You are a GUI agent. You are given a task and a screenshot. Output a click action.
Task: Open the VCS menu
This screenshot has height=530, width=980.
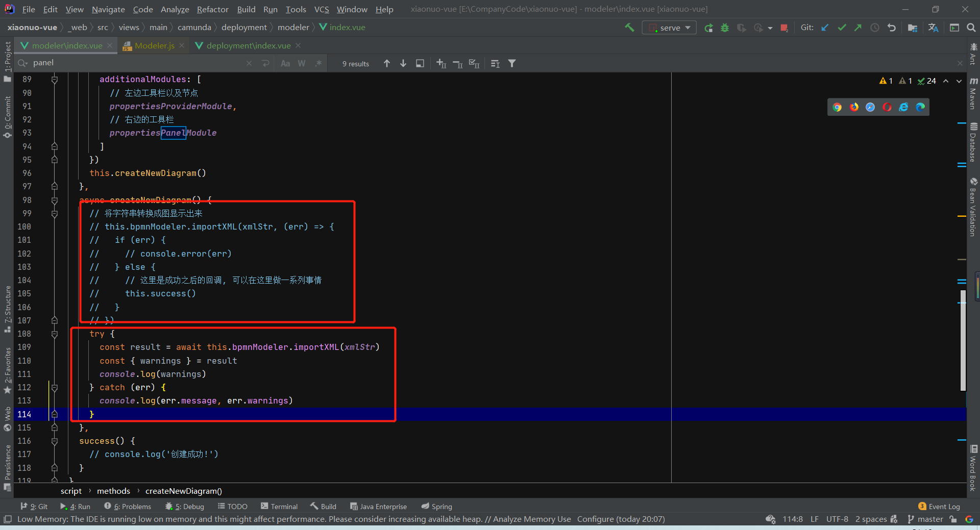point(321,9)
